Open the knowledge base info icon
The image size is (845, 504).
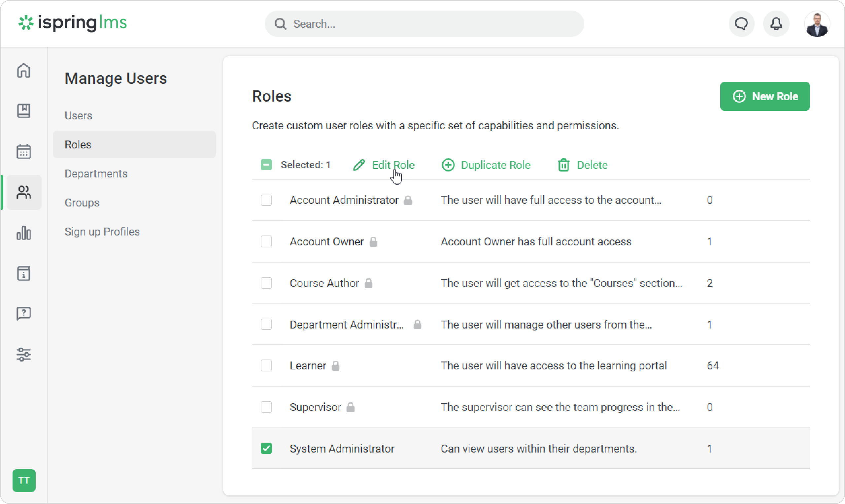pos(24,273)
